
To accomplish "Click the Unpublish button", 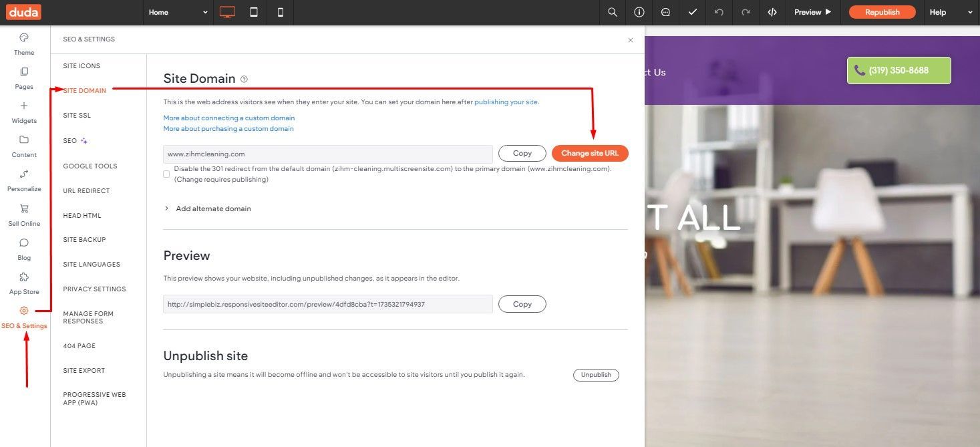I will click(596, 375).
